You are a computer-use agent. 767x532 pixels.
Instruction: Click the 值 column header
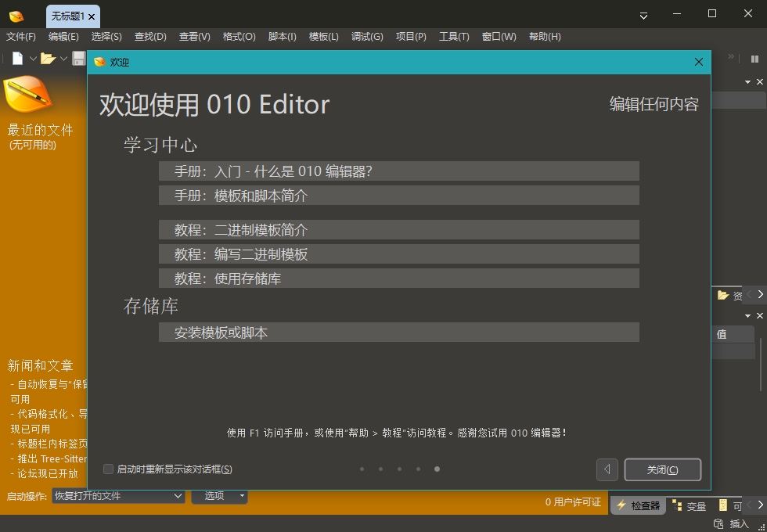(x=733, y=335)
